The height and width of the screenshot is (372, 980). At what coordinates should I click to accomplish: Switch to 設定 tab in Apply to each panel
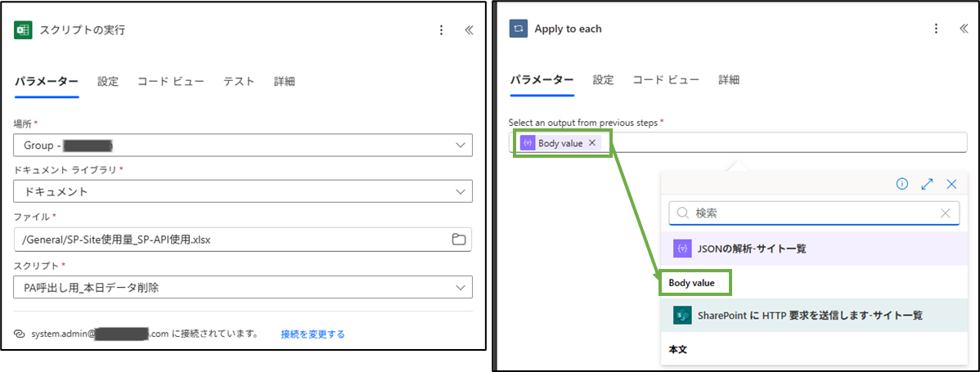(603, 80)
